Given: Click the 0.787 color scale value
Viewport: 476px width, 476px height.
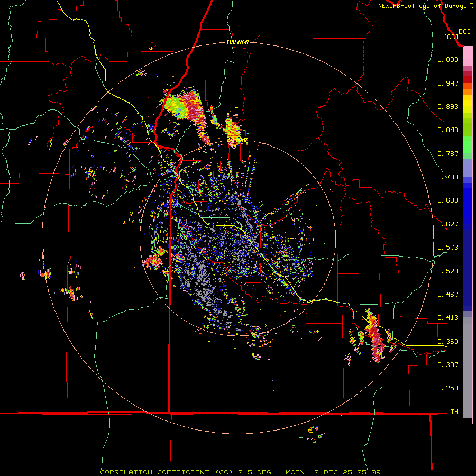Looking at the screenshot, I should (448, 153).
